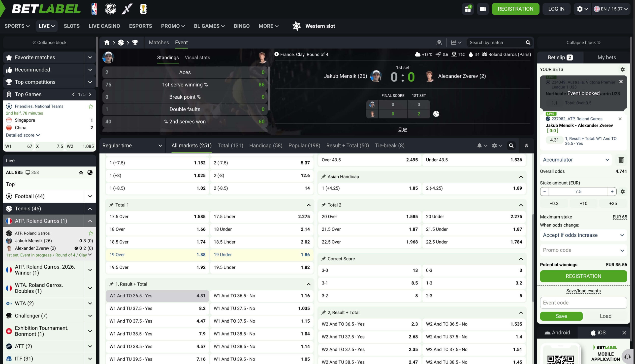Image resolution: width=635 pixels, height=364 pixels.
Task: Pin the Total 2 market
Action: 323,205
